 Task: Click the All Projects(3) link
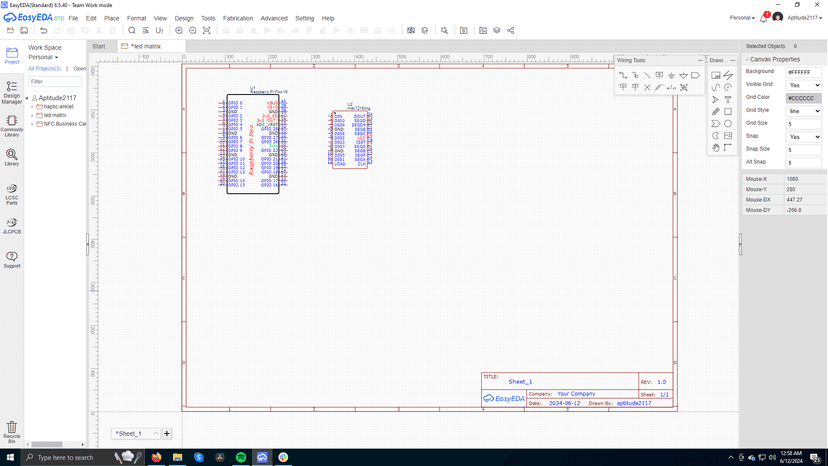pos(44,69)
